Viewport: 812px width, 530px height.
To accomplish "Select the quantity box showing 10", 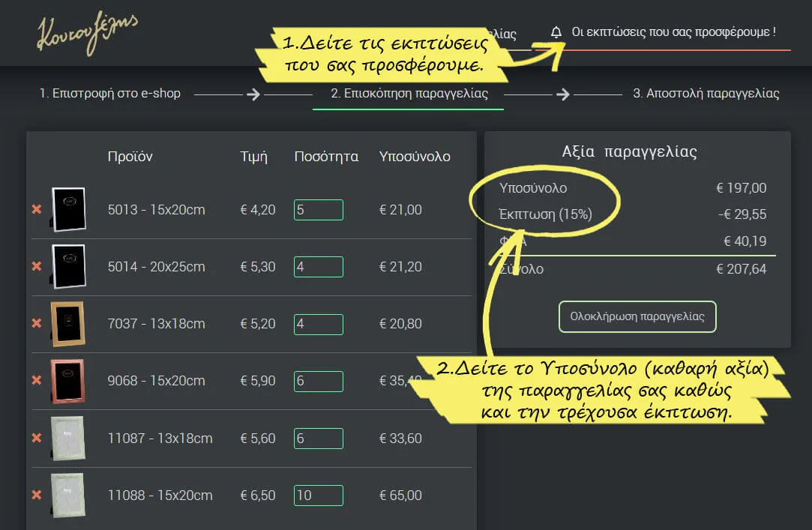I will (318, 496).
